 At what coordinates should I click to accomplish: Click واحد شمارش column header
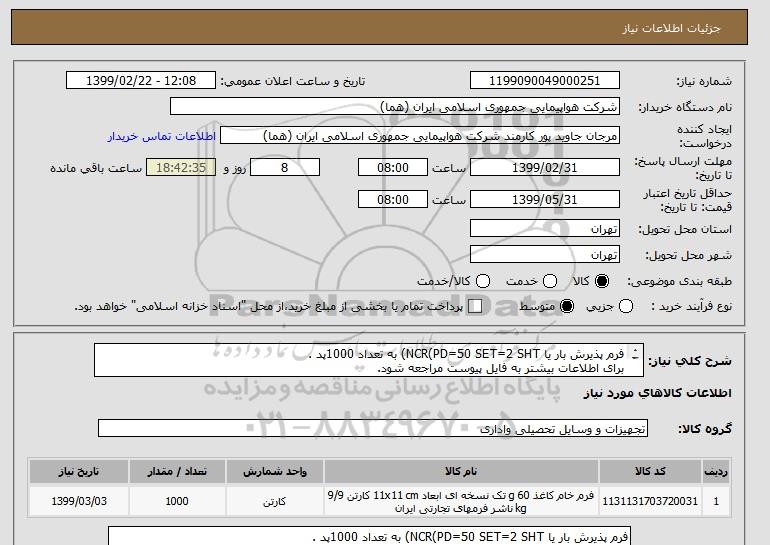[275, 471]
